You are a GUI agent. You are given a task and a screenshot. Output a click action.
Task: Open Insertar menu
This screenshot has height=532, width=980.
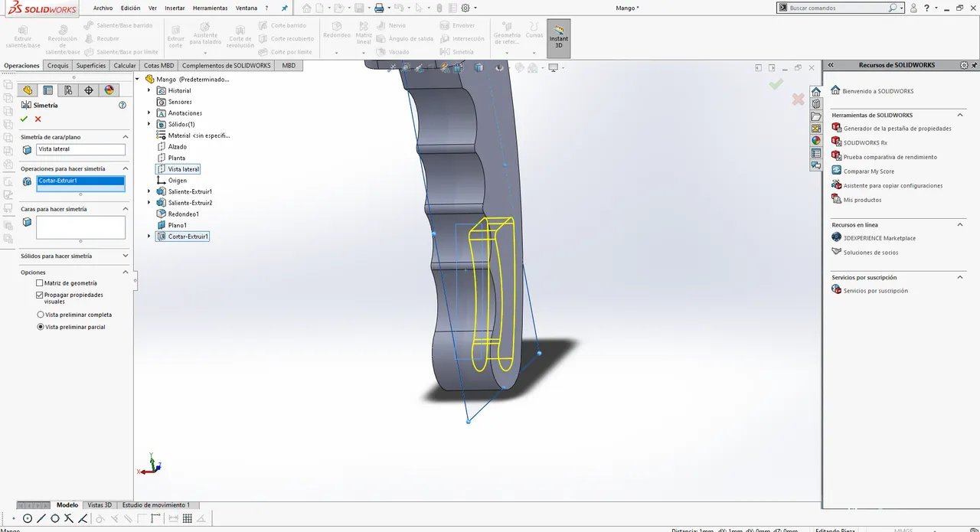(175, 8)
